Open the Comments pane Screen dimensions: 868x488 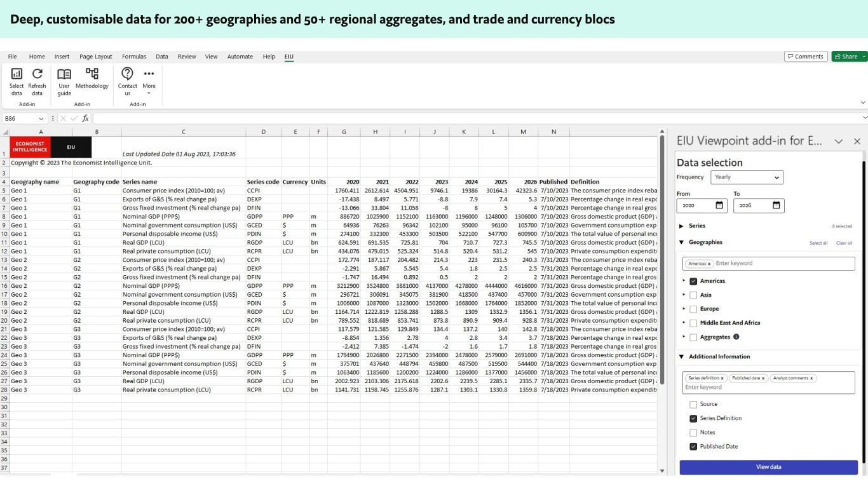(x=806, y=57)
